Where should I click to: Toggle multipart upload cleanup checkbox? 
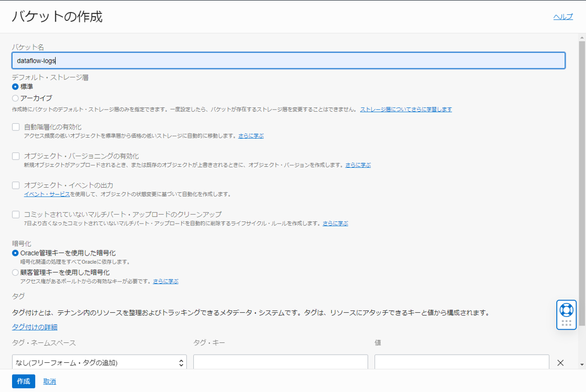point(16,215)
